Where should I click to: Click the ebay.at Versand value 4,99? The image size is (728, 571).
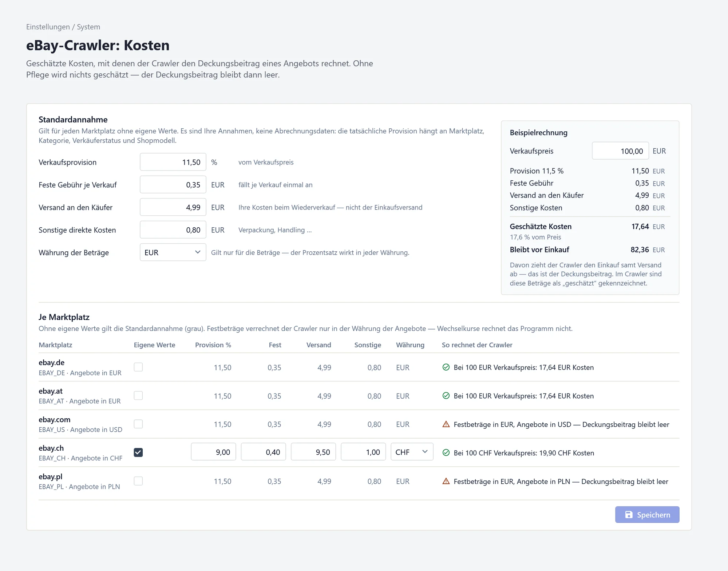click(324, 396)
